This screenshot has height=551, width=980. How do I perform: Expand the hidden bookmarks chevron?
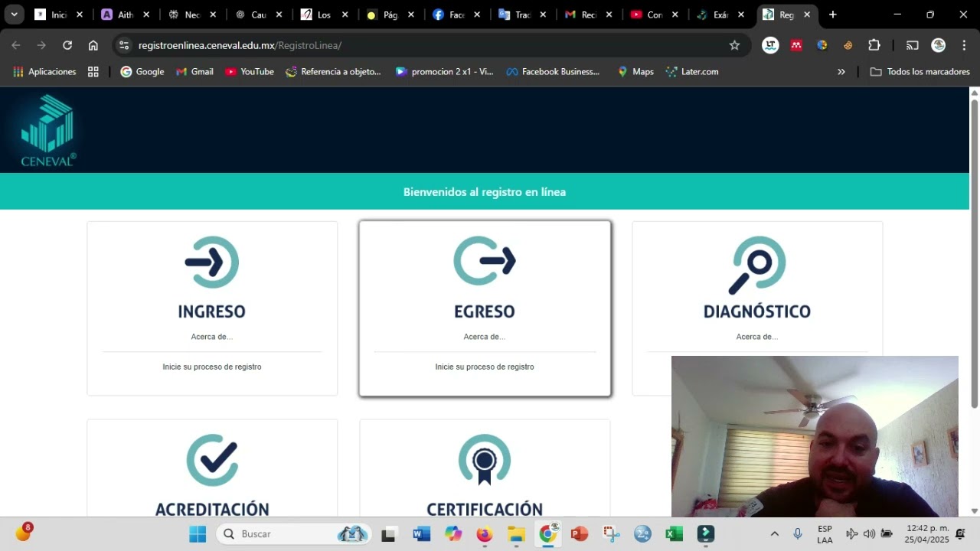(x=841, y=72)
